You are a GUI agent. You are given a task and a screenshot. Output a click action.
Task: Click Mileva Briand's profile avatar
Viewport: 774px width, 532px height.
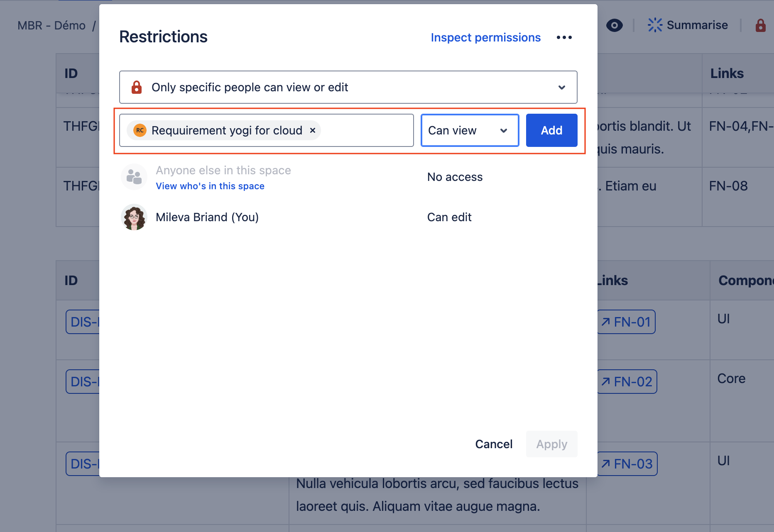134,217
